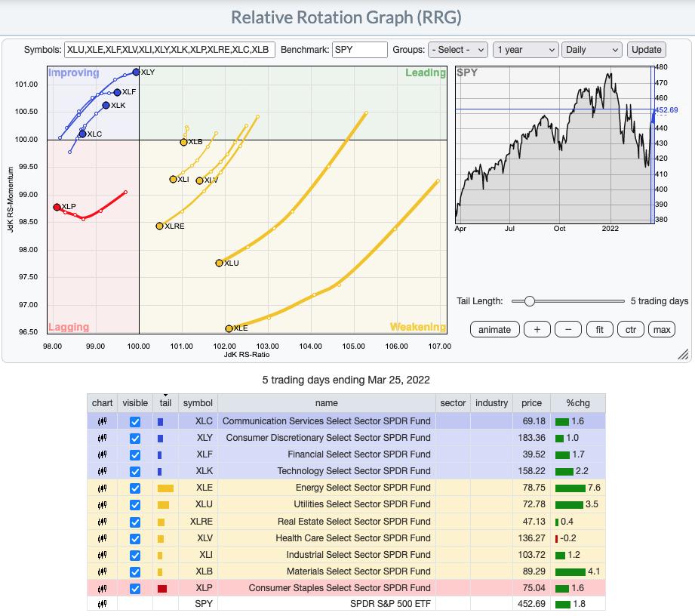Open chart icon in XLE row
The width and height of the screenshot is (695, 616).
pos(103,488)
